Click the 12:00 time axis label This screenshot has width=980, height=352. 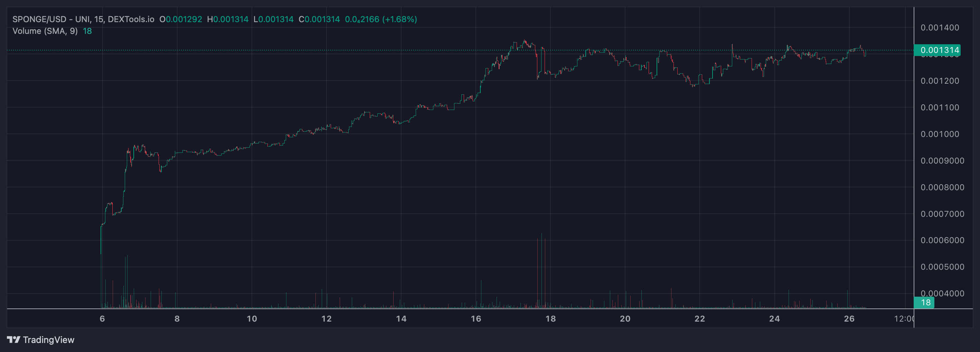coord(904,319)
